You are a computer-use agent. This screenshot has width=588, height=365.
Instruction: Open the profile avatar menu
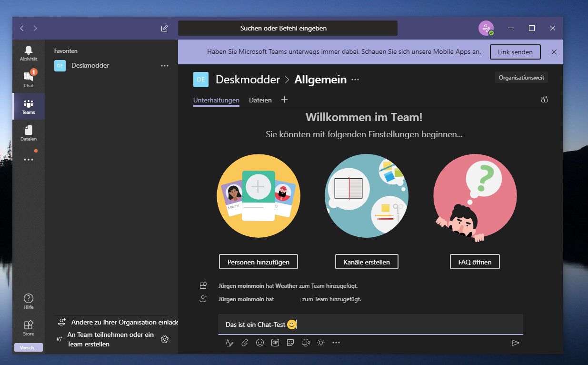point(486,28)
